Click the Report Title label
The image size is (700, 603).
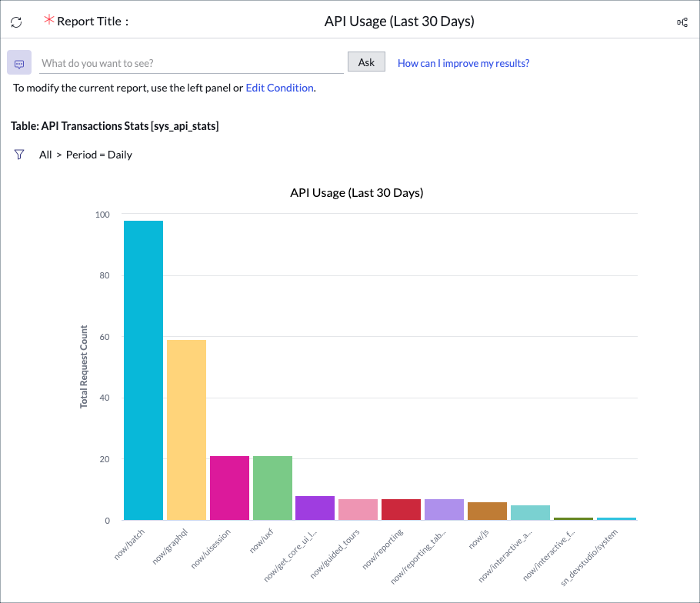tap(89, 22)
